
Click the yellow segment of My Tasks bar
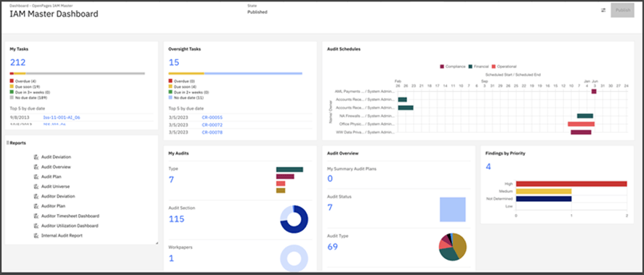(20, 73)
